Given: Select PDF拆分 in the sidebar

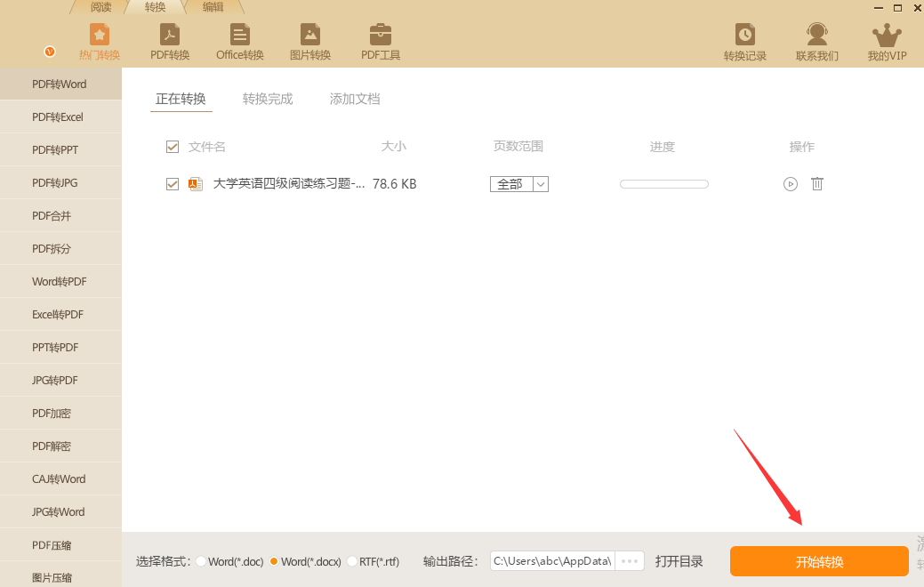Looking at the screenshot, I should click(x=60, y=249).
